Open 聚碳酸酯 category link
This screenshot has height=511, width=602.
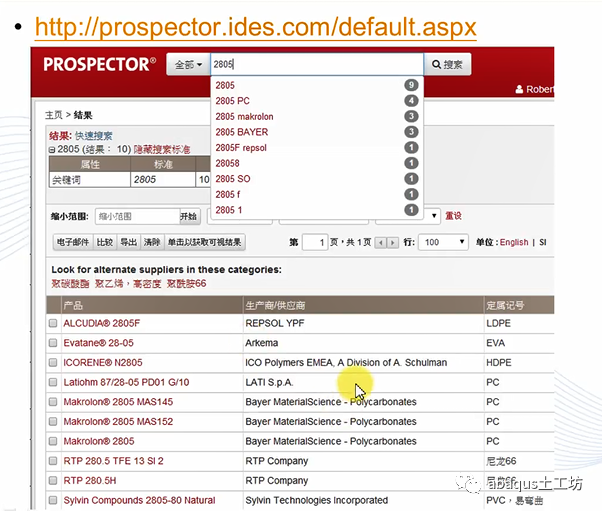point(70,284)
